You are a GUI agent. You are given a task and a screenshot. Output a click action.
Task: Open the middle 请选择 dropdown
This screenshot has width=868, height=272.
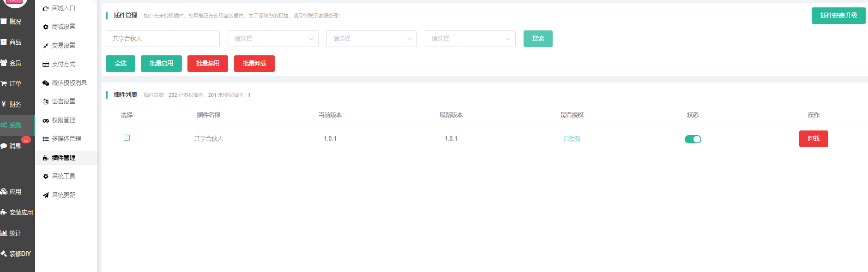tap(372, 39)
